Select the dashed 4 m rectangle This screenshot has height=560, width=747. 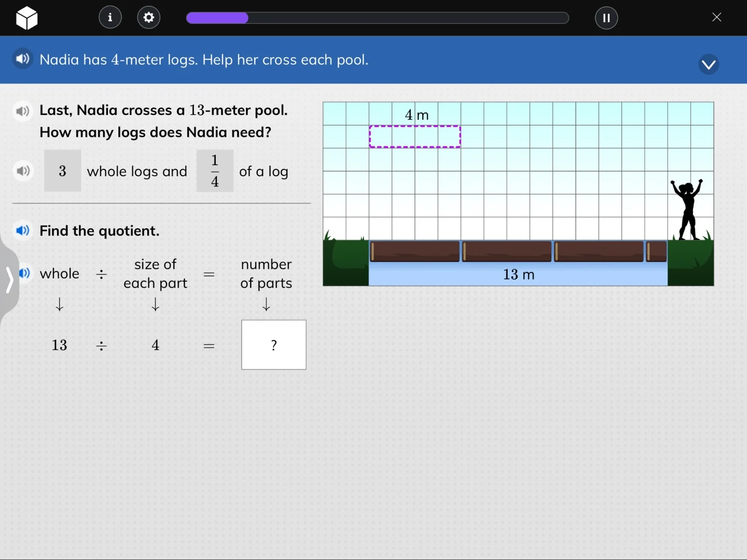414,136
